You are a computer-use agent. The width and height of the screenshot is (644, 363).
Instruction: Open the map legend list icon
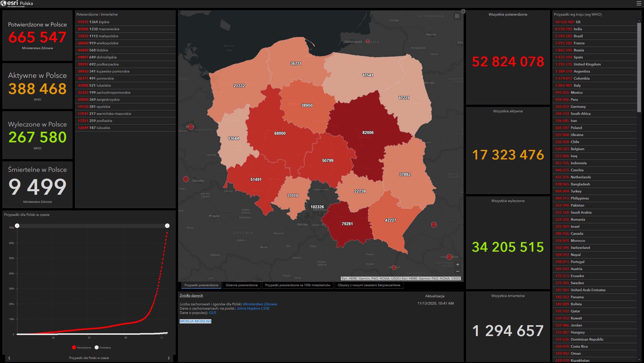[457, 16]
